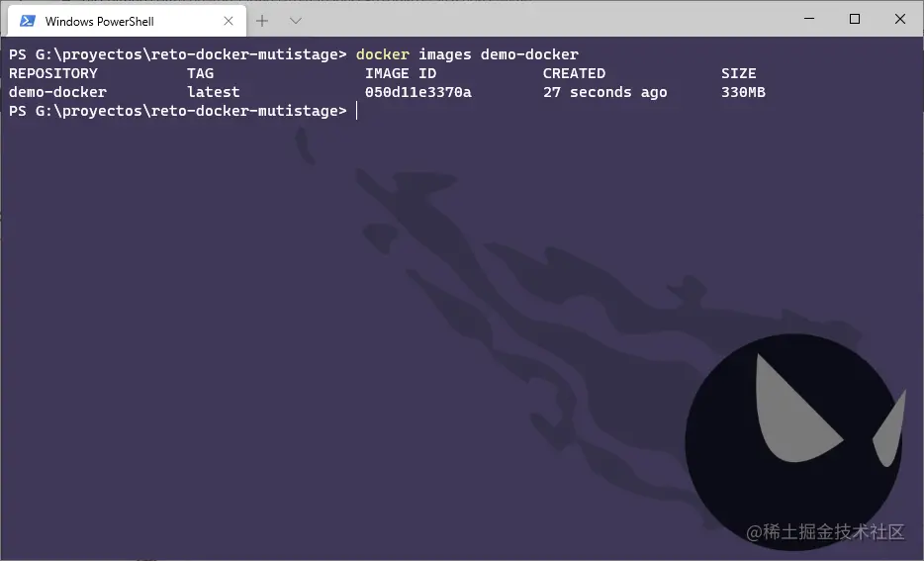Click the SIZE column header text
This screenshot has height=561, width=924.
738,73
